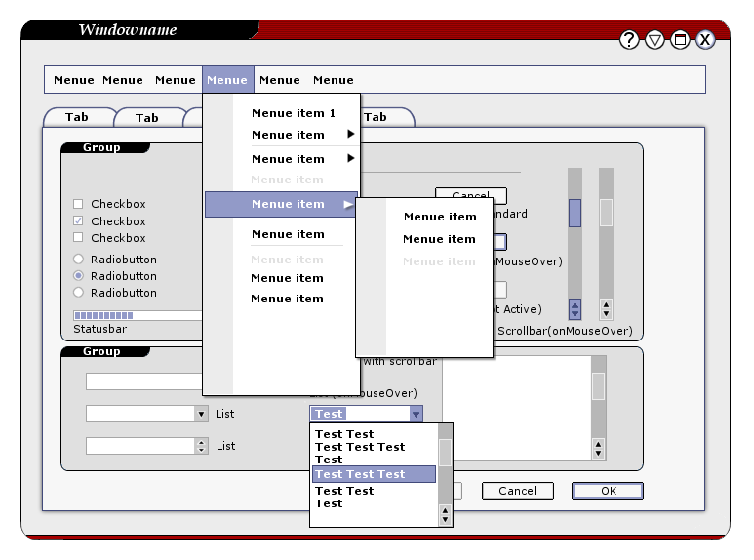Viewport: 754px width, 560px height.
Task: Click the highlighted Menue in the menu bar
Action: (228, 80)
